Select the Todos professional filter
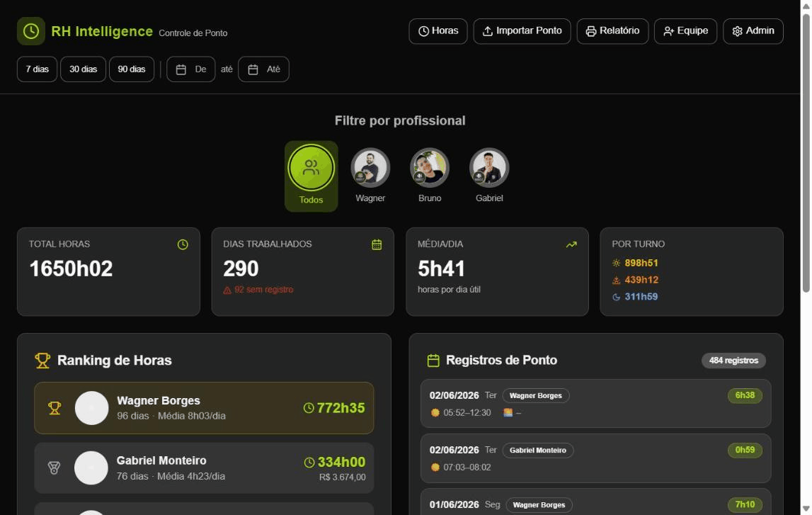This screenshot has height=515, width=812. click(311, 176)
